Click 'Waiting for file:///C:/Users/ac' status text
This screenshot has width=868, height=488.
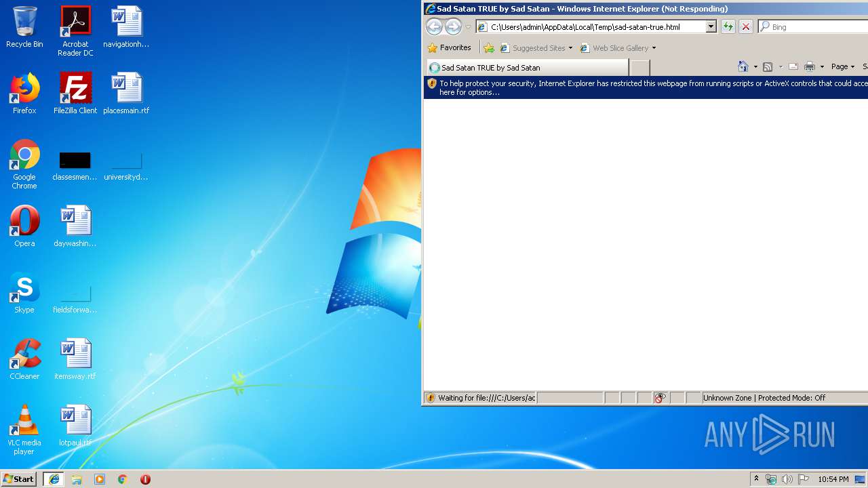486,398
